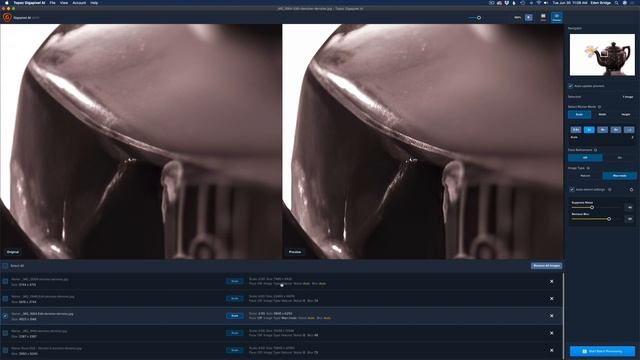This screenshot has height=360, width=640.
Task: Click the Face Refinement info icon
Action: point(596,150)
